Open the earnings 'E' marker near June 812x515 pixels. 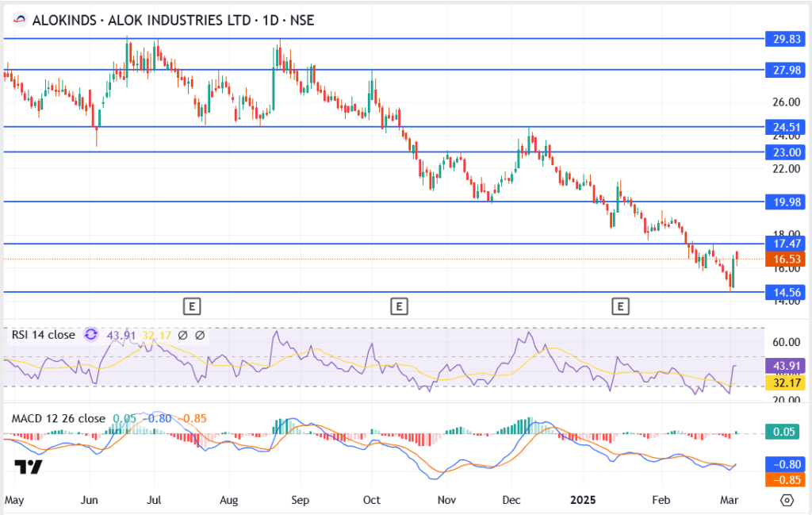190,305
